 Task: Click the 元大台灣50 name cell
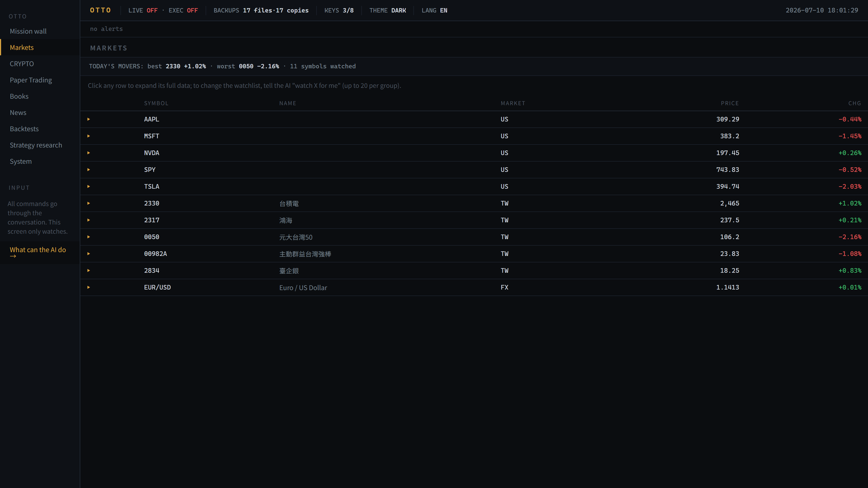coord(296,237)
